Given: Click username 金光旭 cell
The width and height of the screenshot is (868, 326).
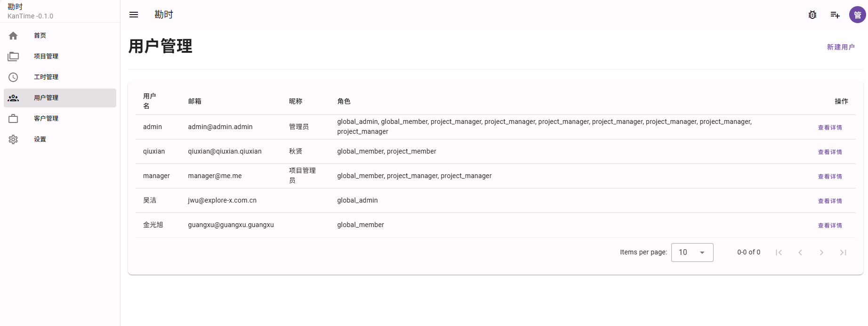Looking at the screenshot, I should [x=153, y=225].
